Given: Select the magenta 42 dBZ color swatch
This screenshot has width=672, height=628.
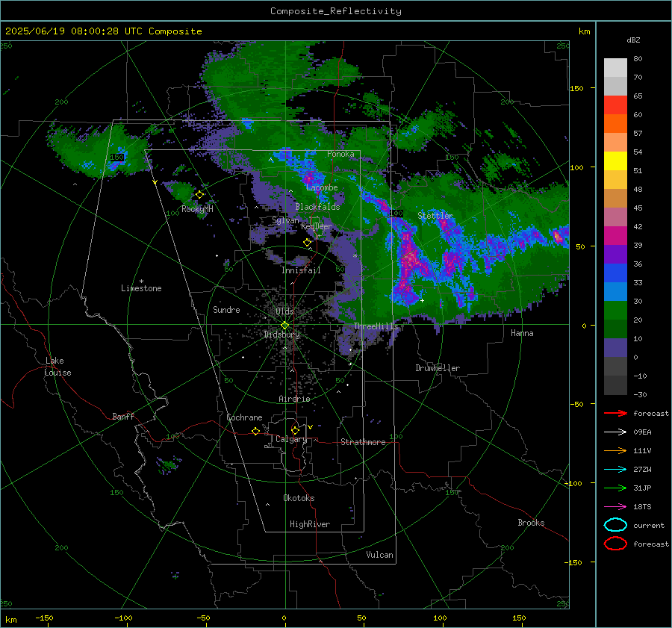Looking at the screenshot, I should pyautogui.click(x=615, y=236).
